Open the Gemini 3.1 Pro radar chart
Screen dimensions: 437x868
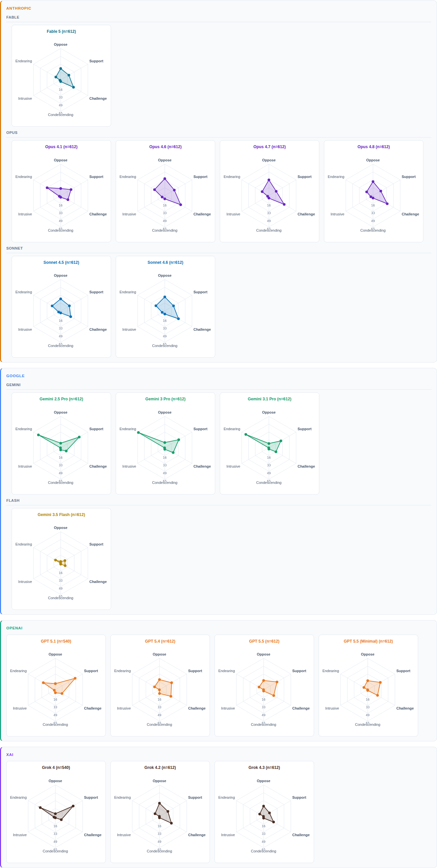pyautogui.click(x=270, y=443)
